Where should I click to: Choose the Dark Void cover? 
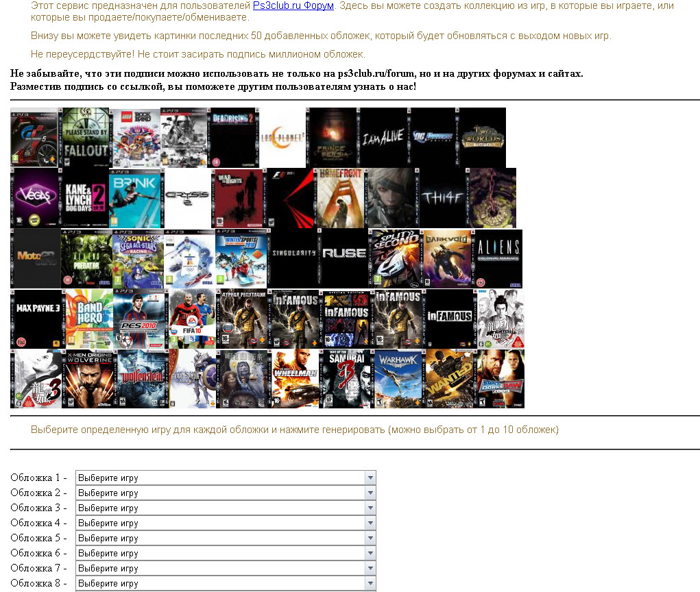click(x=446, y=259)
